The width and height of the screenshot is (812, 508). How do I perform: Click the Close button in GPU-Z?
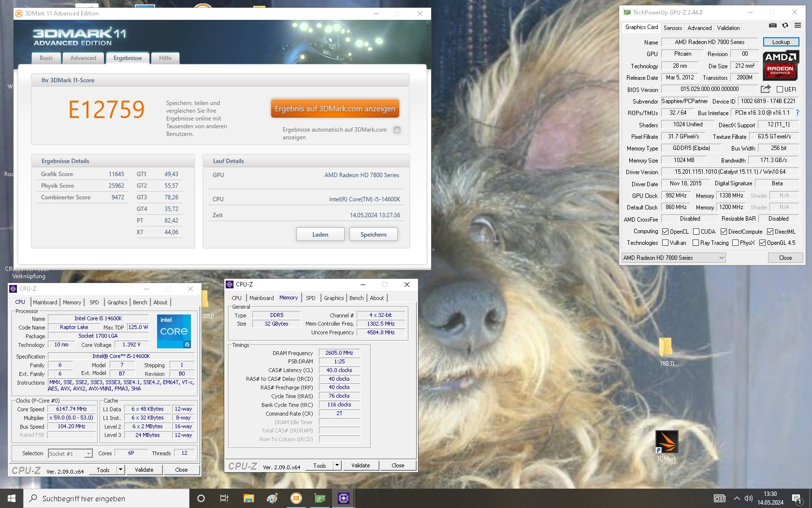pyautogui.click(x=785, y=258)
